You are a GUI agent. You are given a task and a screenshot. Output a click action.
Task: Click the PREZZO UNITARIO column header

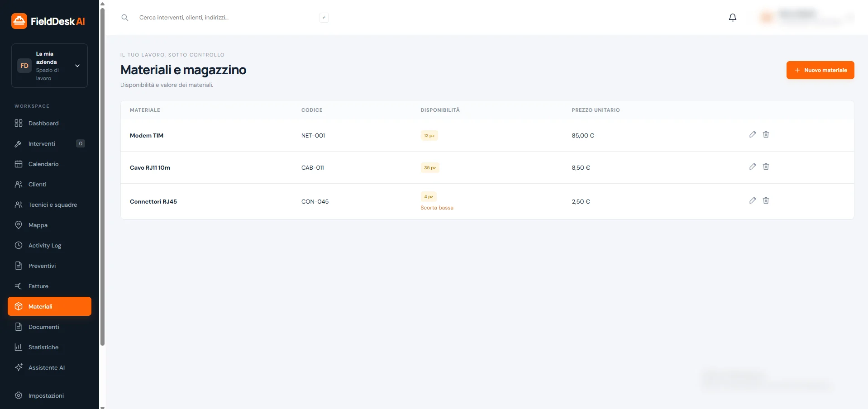pyautogui.click(x=596, y=110)
